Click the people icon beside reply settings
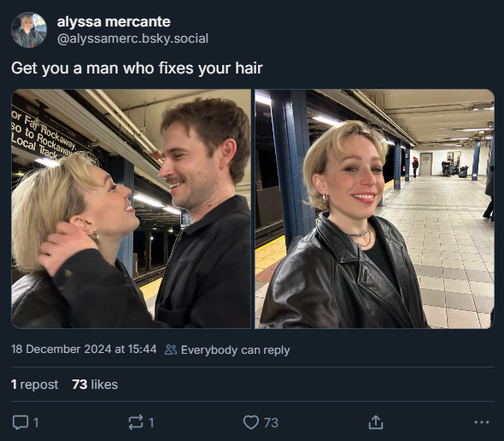The width and height of the screenshot is (504, 441). pyautogui.click(x=171, y=350)
